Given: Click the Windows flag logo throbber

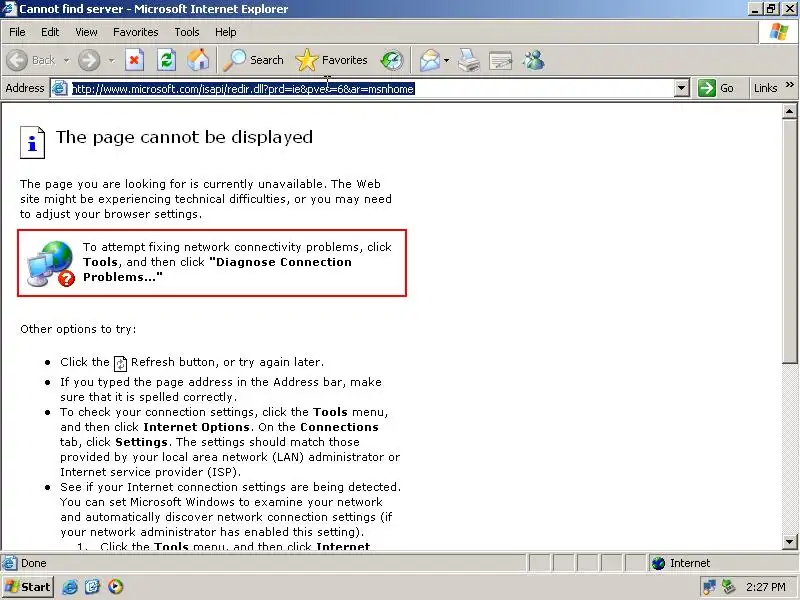Looking at the screenshot, I should click(x=779, y=32).
